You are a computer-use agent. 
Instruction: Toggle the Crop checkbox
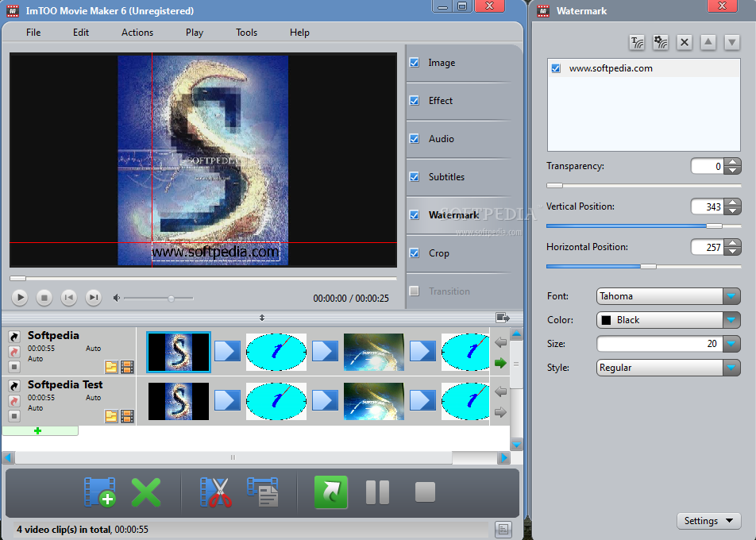click(x=415, y=253)
